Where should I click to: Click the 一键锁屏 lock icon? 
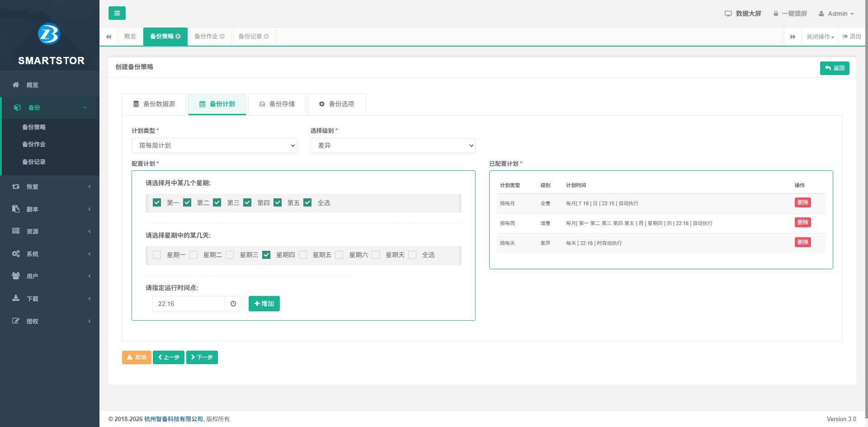tap(776, 14)
